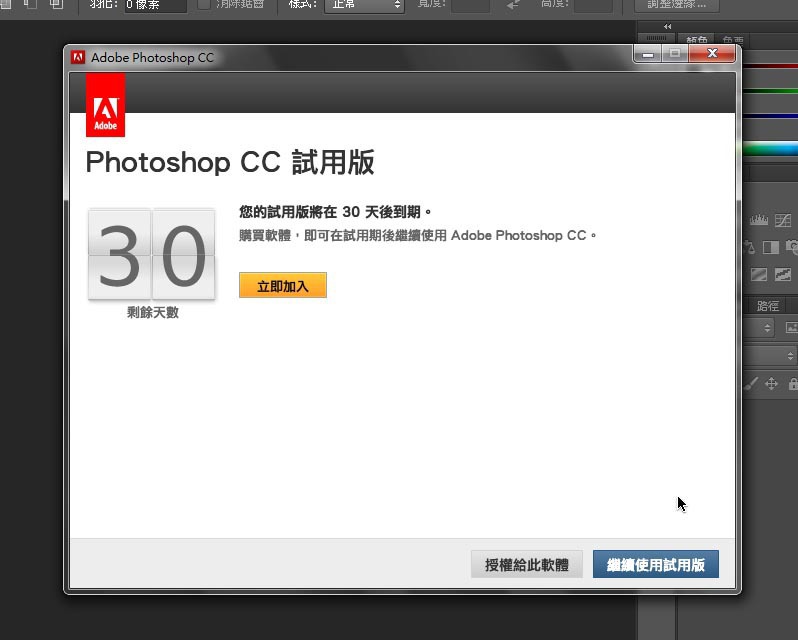Open the layer blend mode dropdown
Viewport: 798px width, 640px height.
771,356
